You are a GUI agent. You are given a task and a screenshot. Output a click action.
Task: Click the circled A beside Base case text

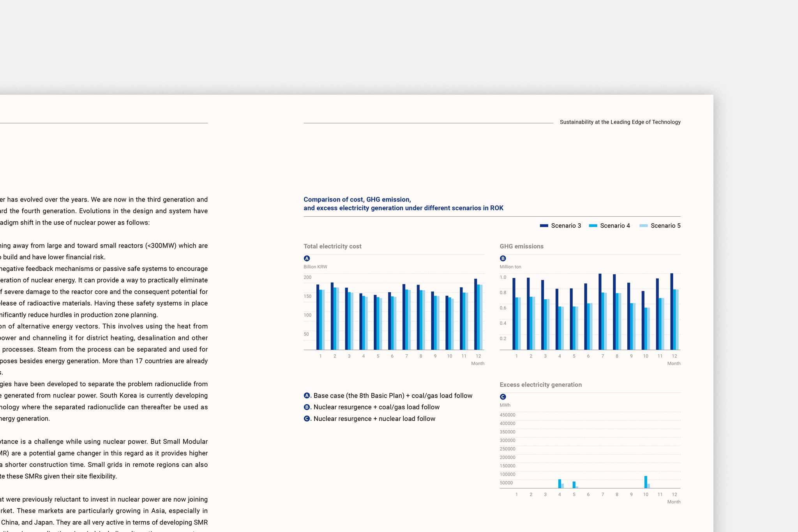click(307, 396)
